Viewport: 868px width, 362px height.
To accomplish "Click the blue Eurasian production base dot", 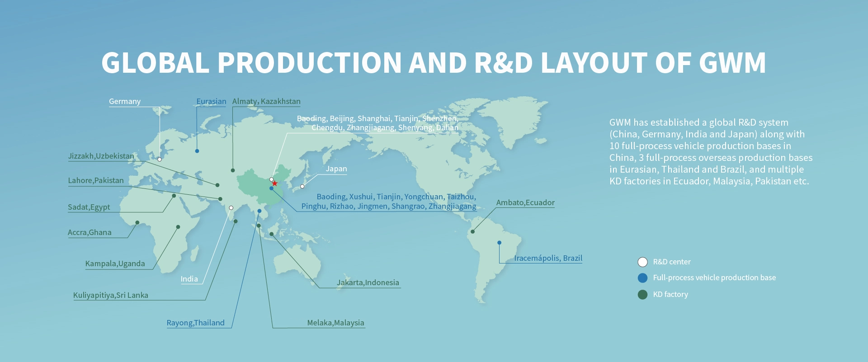I will pos(197,151).
